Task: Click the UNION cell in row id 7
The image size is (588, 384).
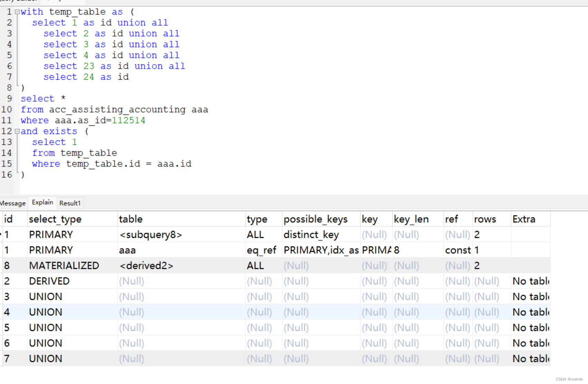Action: pyautogui.click(x=72, y=358)
